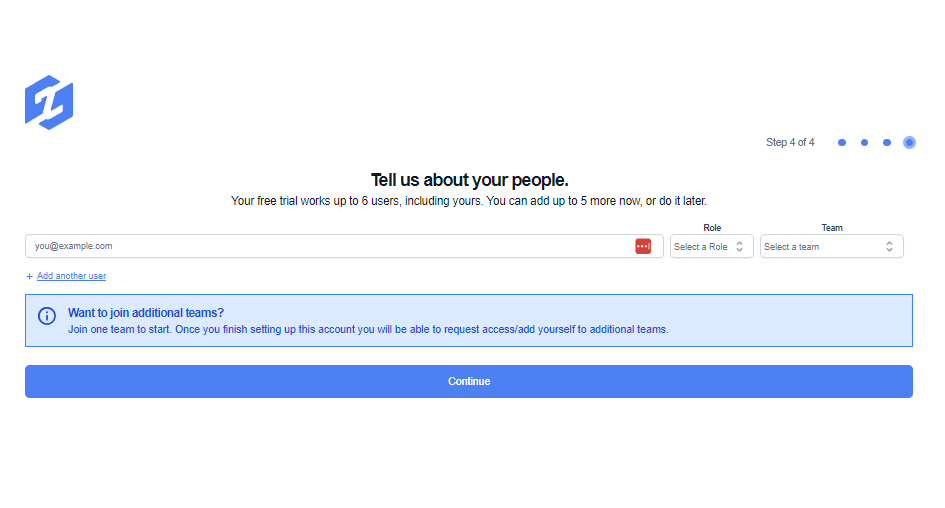The width and height of the screenshot is (945, 508).
Task: Focus the you@example.com email field
Action: coord(330,246)
